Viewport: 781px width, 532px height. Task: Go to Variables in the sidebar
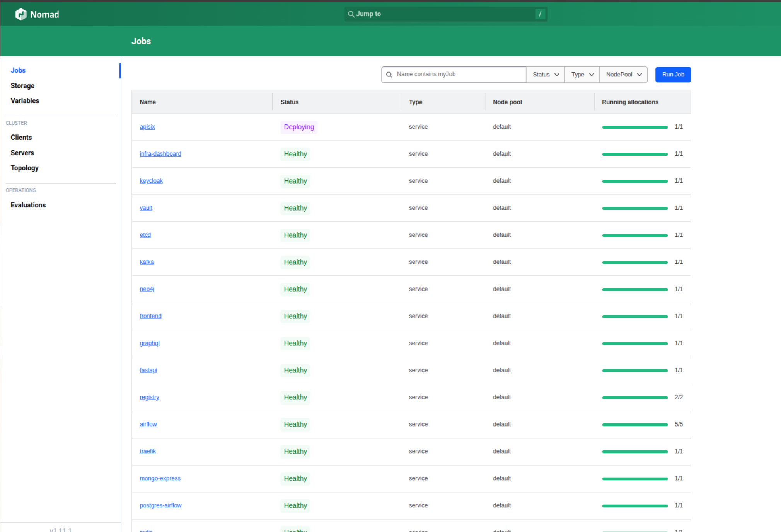25,101
